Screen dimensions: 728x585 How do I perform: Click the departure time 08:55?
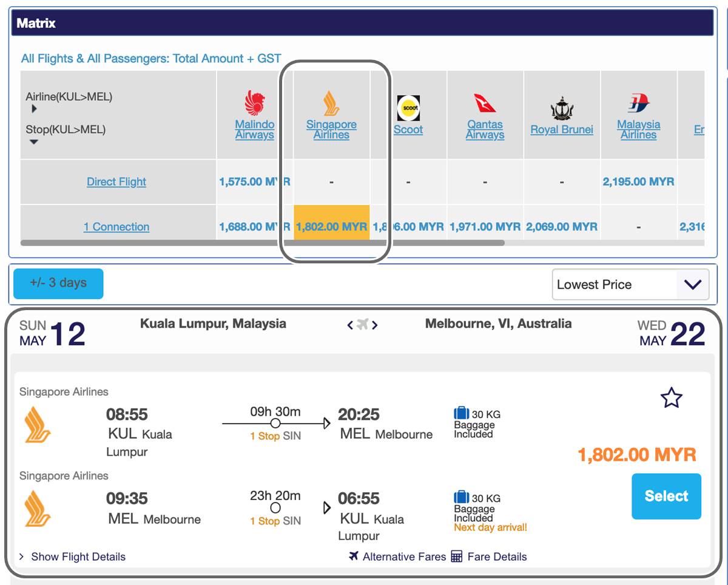(x=127, y=414)
